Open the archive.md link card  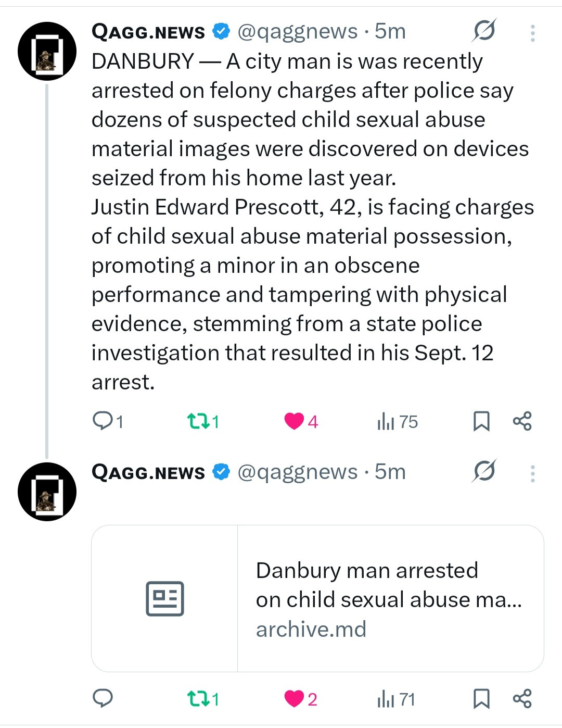[x=317, y=598]
